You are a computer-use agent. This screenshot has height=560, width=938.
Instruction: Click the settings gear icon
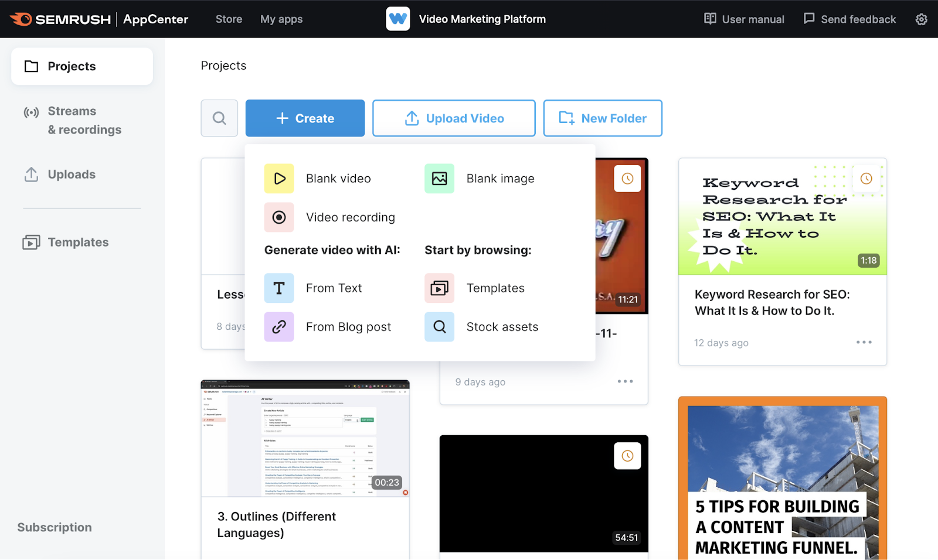tap(921, 19)
